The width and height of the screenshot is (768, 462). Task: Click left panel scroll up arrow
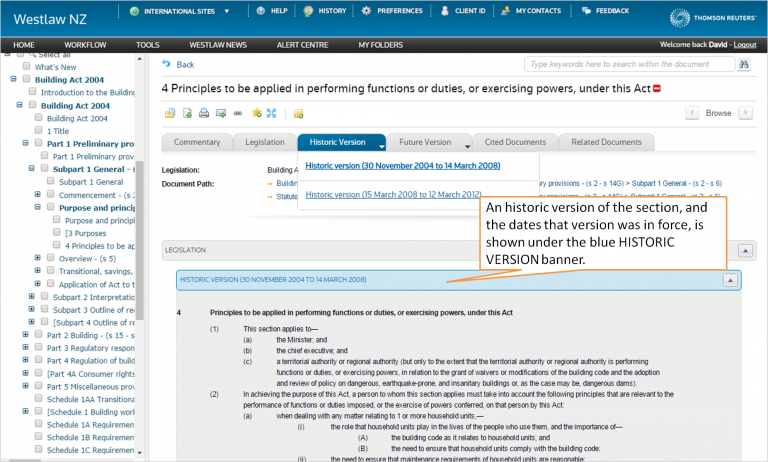[140, 59]
